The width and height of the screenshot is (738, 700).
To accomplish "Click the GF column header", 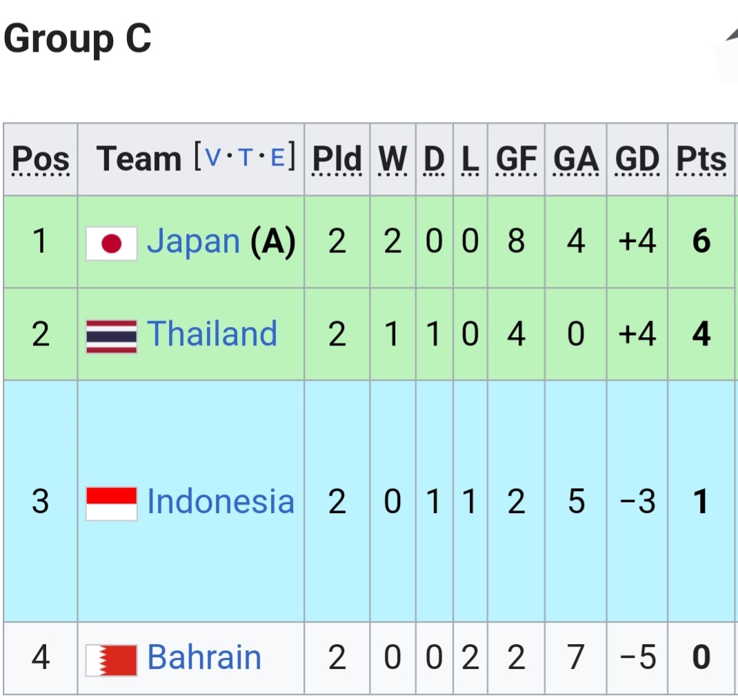I will [x=516, y=160].
